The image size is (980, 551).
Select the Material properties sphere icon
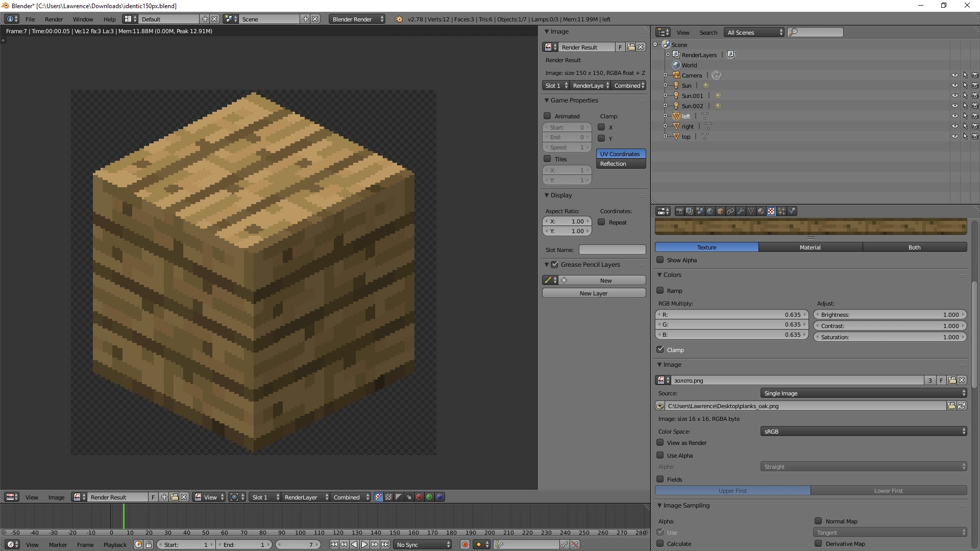tap(761, 211)
